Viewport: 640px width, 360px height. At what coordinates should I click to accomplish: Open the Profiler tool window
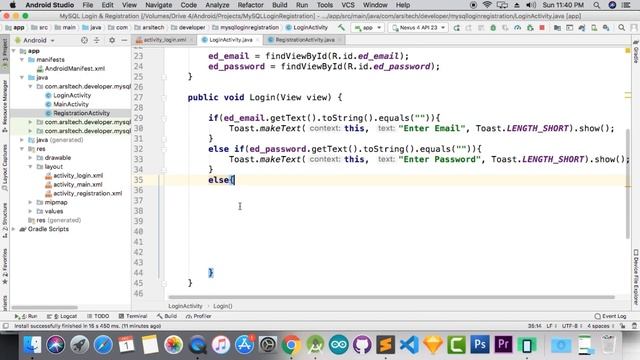(198, 316)
